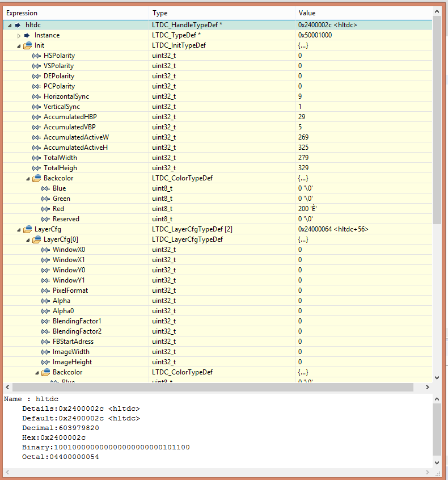This screenshot has height=480, width=448.
Task: Click the WindowX0 variable icon
Action: [45, 250]
